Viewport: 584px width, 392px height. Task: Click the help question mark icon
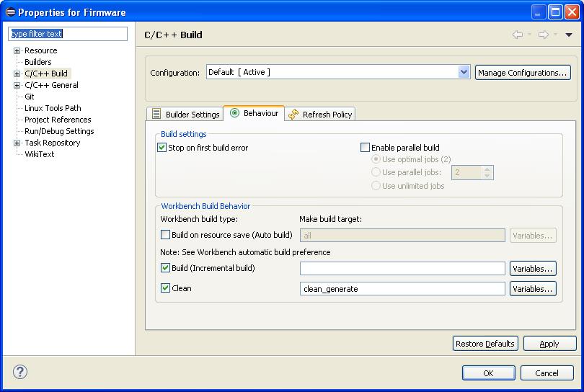tap(20, 372)
